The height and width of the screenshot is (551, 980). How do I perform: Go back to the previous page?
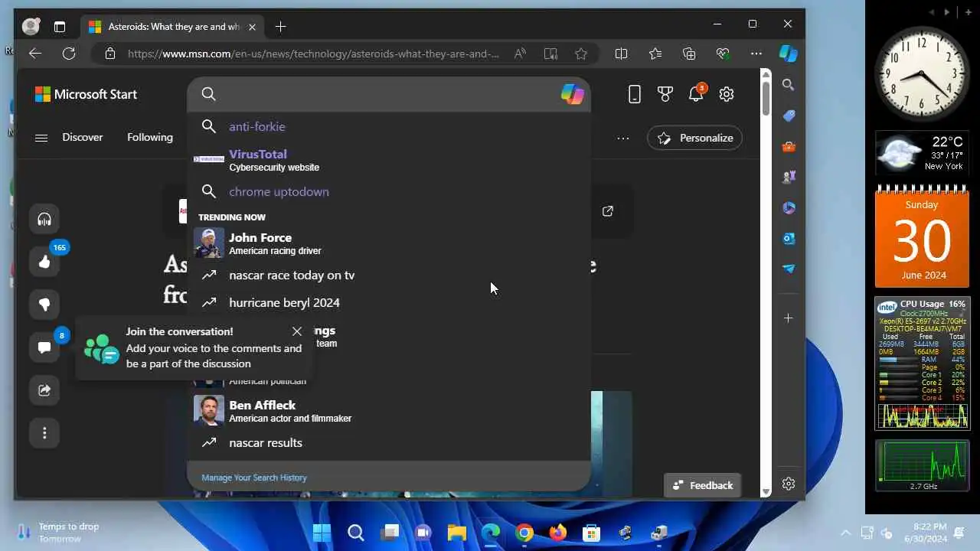(34, 54)
